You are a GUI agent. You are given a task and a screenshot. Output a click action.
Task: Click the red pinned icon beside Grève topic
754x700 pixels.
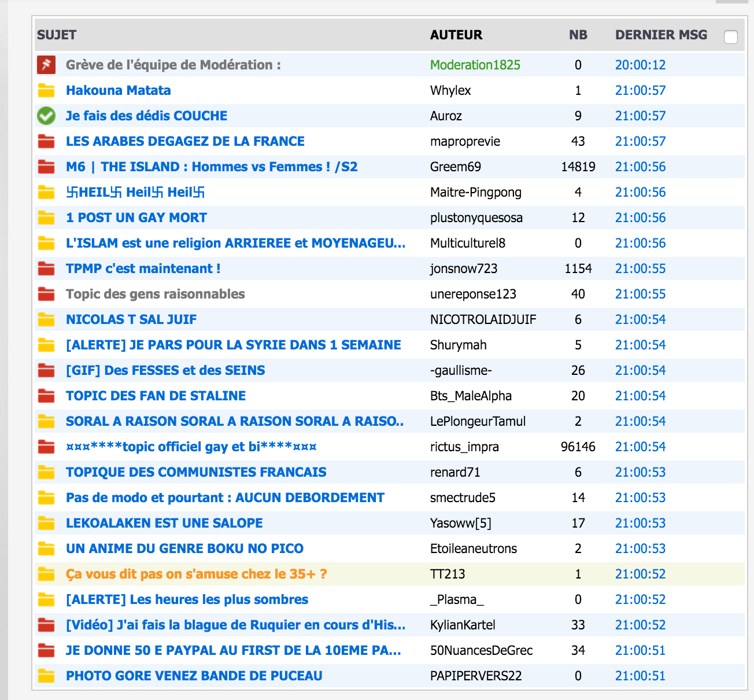(x=46, y=65)
